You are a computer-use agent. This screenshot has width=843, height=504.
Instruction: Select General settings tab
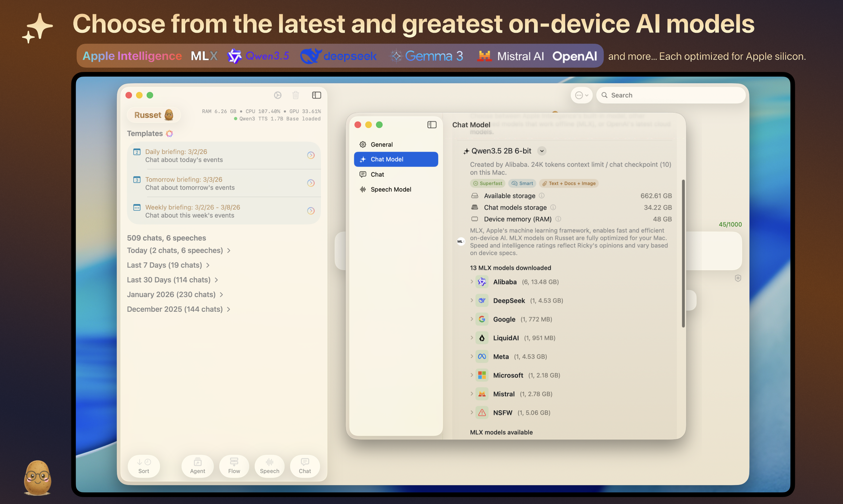pos(381,144)
